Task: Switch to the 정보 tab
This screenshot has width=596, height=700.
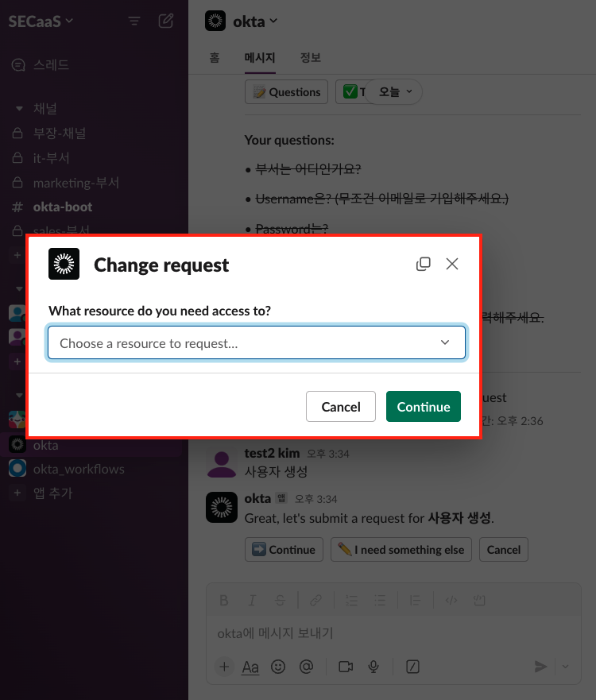Action: tap(311, 58)
